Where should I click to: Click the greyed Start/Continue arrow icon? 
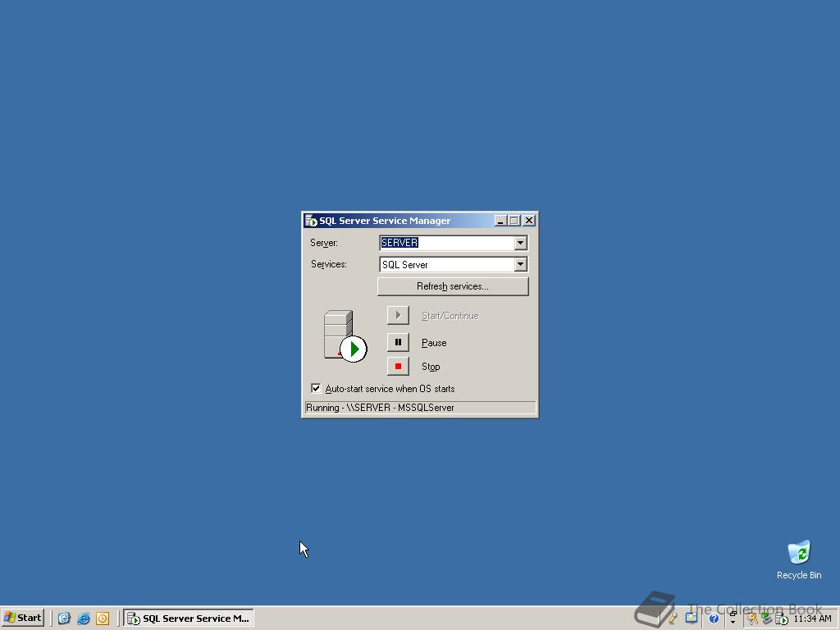[398, 315]
